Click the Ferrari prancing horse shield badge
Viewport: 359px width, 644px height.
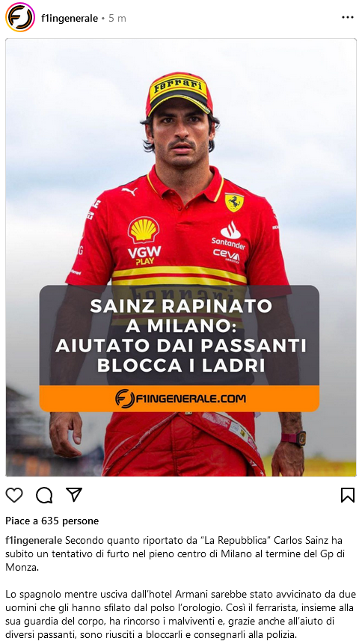point(234,203)
